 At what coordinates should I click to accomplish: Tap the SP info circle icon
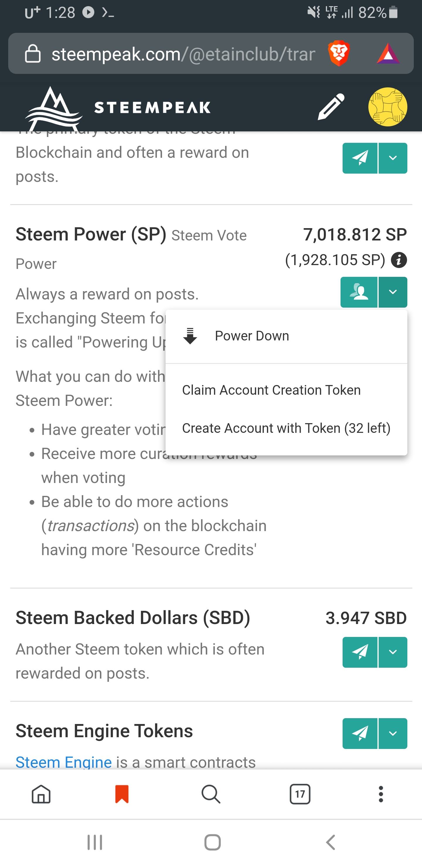(x=399, y=260)
